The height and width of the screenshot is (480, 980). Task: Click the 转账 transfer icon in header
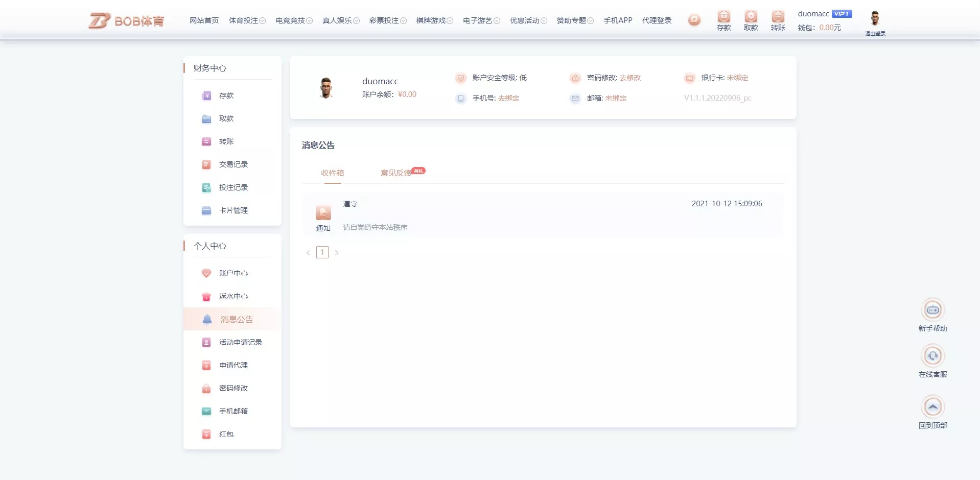[778, 19]
